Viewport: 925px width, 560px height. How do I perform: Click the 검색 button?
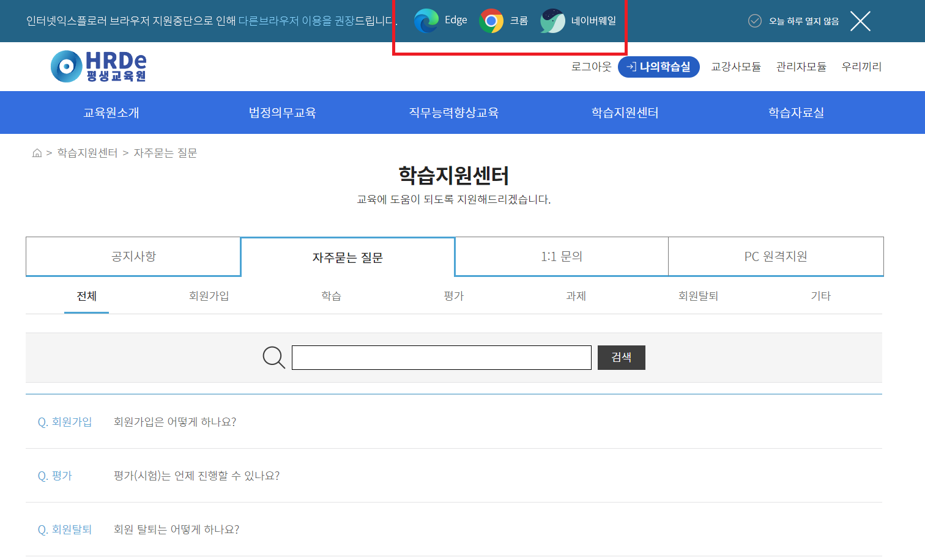click(621, 357)
